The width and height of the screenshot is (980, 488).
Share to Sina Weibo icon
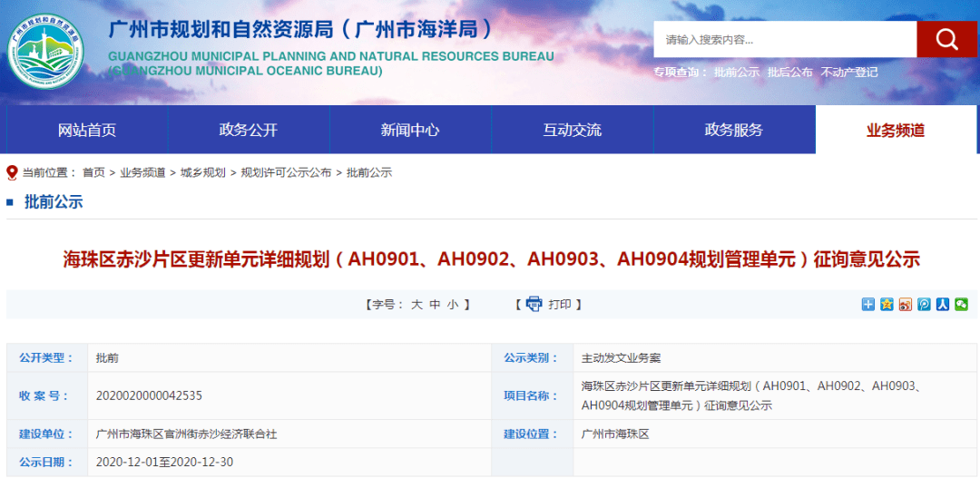pos(906,304)
